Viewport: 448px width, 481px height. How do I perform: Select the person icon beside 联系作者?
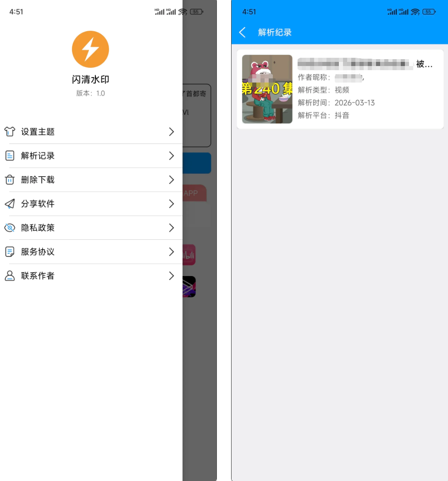pyautogui.click(x=10, y=276)
